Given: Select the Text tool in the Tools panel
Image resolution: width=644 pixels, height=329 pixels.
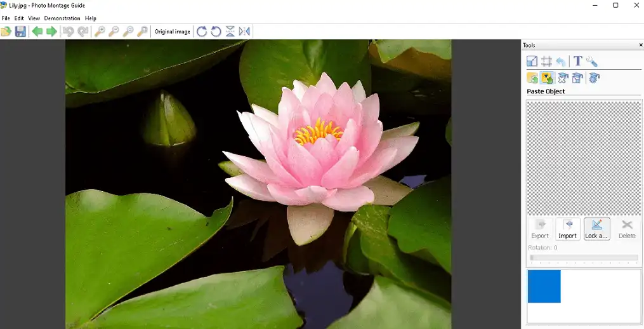Looking at the screenshot, I should coord(577,62).
